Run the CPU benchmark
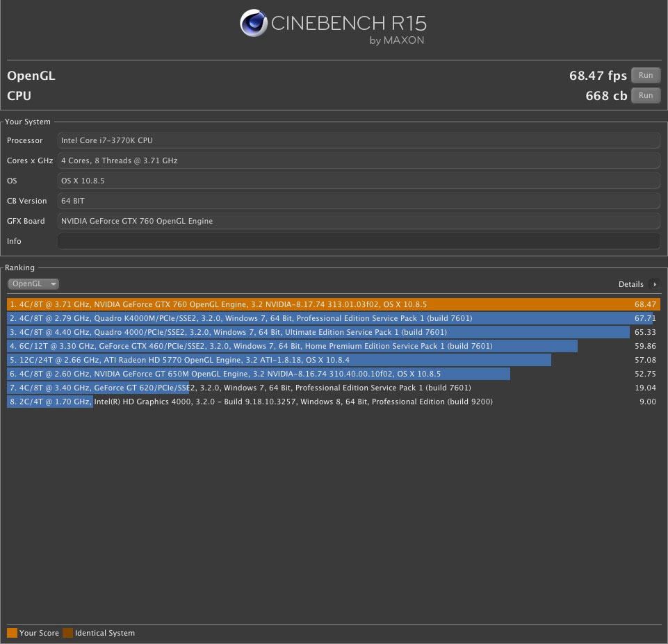Image resolution: width=668 pixels, height=644 pixels. click(x=646, y=95)
